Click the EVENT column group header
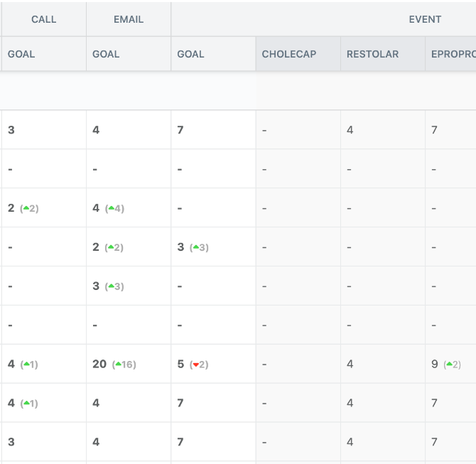476x464 pixels. pos(425,19)
